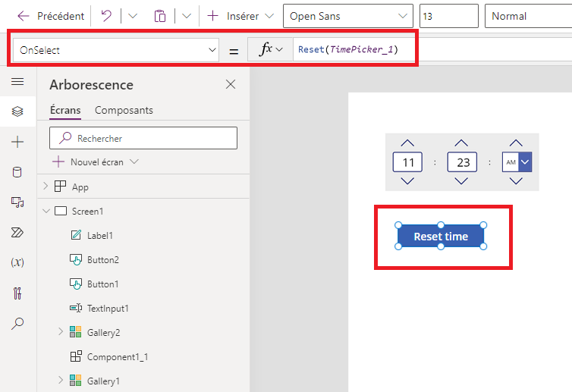Select Component1_1 in the tree
The image size is (572, 392).
point(118,357)
